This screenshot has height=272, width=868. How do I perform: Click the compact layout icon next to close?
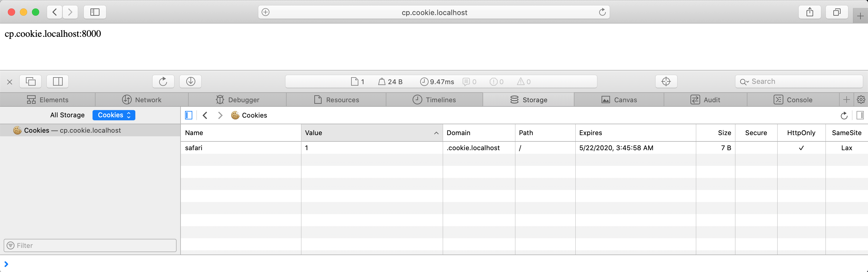click(30, 81)
